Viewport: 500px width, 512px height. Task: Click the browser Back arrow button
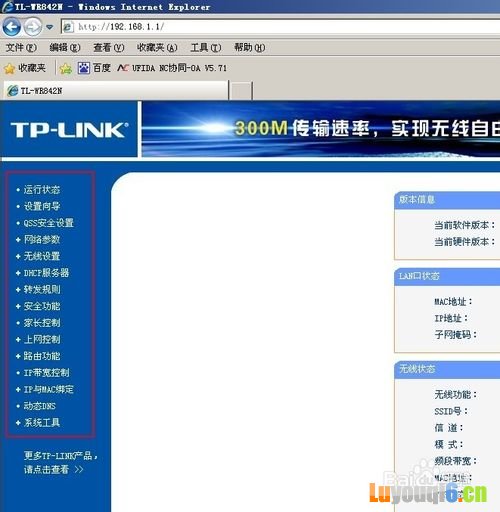point(12,27)
